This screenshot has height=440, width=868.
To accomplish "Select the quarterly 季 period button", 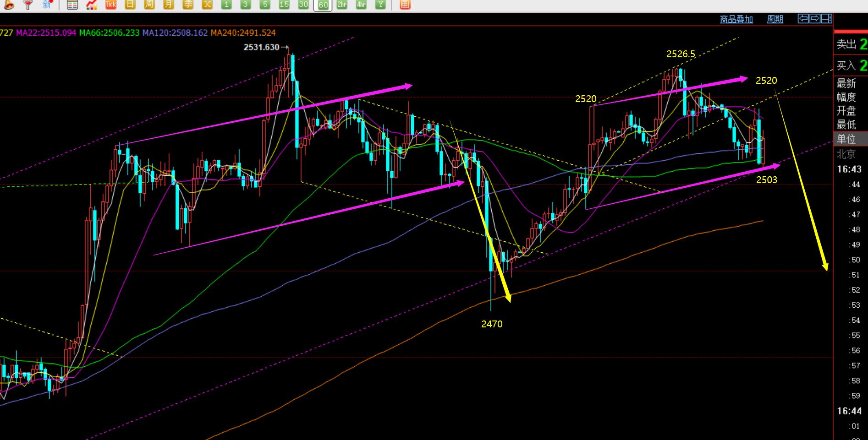I will pos(188,5).
